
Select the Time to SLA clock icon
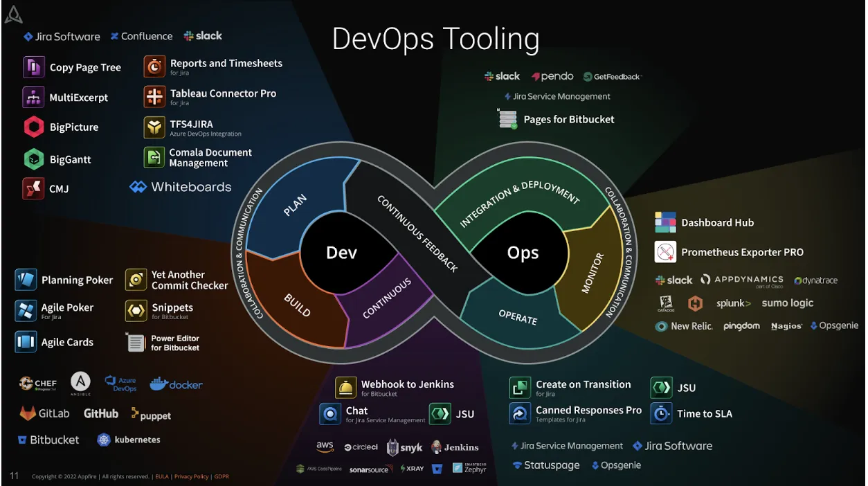point(661,413)
